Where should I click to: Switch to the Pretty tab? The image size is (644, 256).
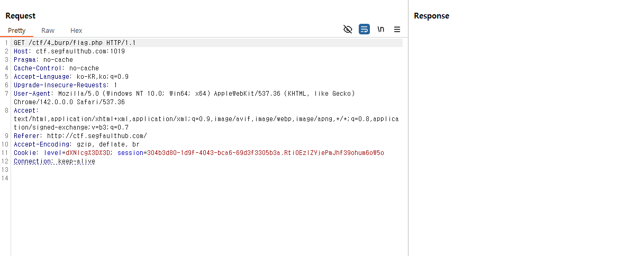(16, 31)
